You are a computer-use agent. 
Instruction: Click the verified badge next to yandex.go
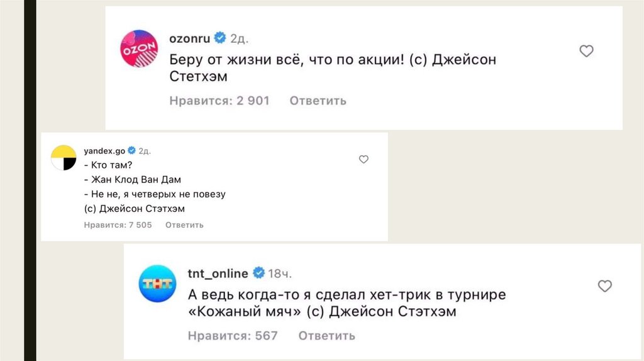[132, 151]
